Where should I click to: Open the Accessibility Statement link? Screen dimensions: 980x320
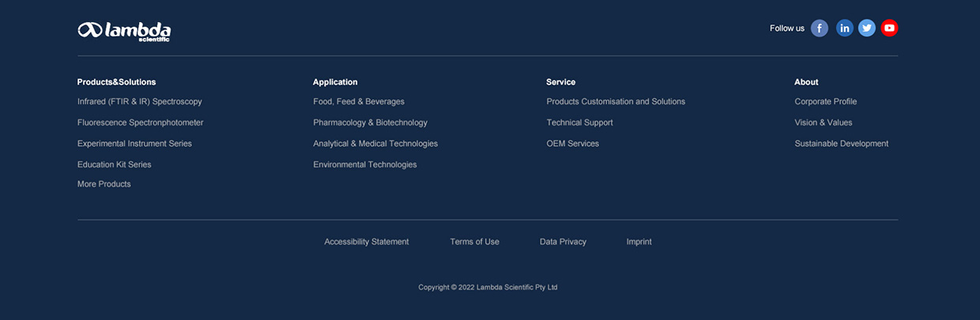coord(367,242)
